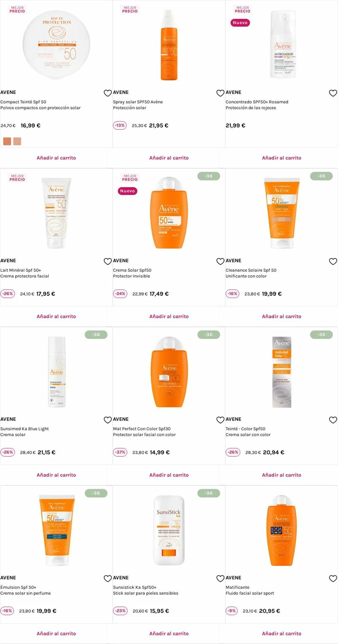The height and width of the screenshot is (644, 338).
Task: Favorite the Compact Teinté Spf 50 heart icon
Action: click(108, 93)
